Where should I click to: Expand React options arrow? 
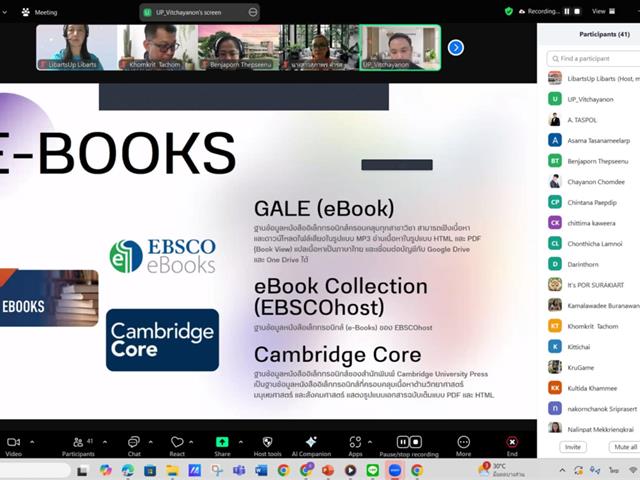point(191,442)
